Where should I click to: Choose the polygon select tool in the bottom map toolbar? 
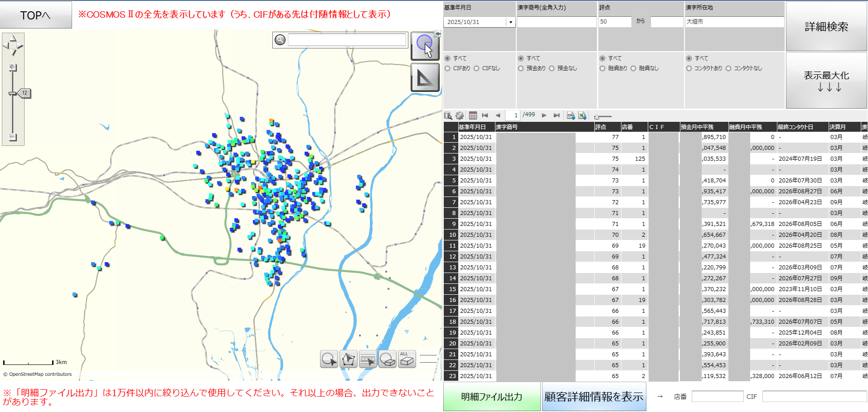(x=349, y=359)
